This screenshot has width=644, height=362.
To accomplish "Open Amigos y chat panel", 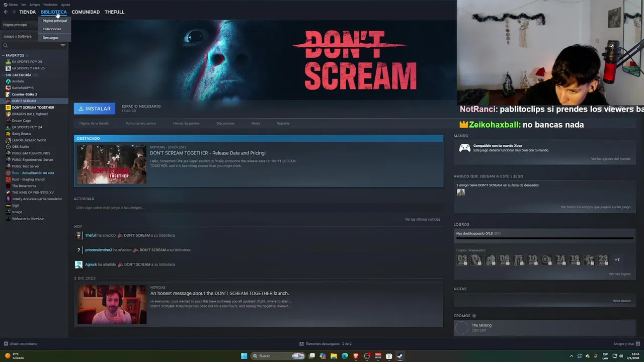I will (628, 344).
